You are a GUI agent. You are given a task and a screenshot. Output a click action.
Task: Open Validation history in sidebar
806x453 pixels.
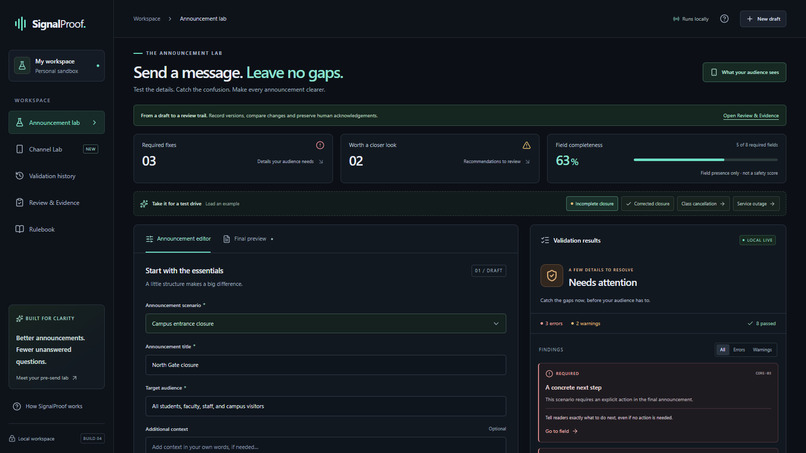57,176
